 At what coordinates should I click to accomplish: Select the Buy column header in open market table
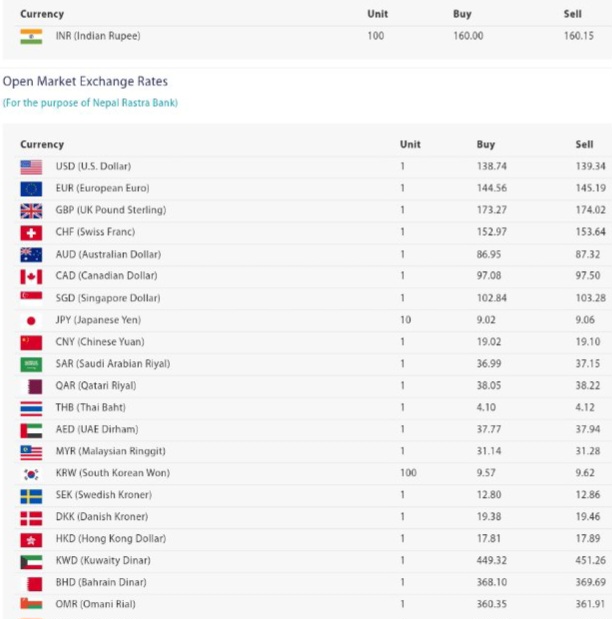tap(485, 145)
